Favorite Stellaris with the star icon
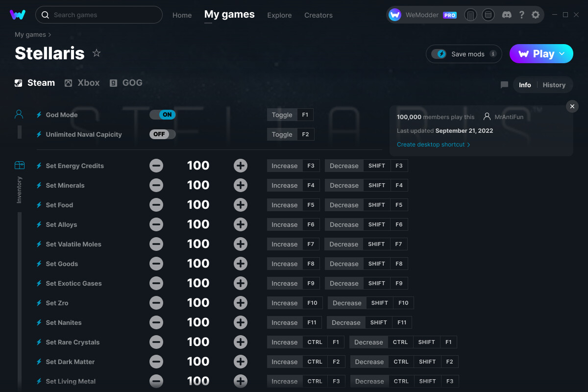This screenshot has width=588, height=392. pos(97,53)
